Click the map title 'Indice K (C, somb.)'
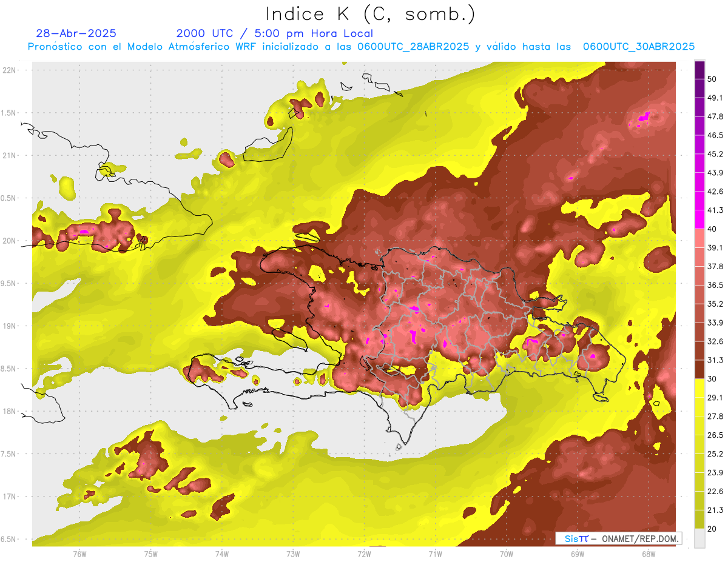728x562 pixels. pos(370,15)
